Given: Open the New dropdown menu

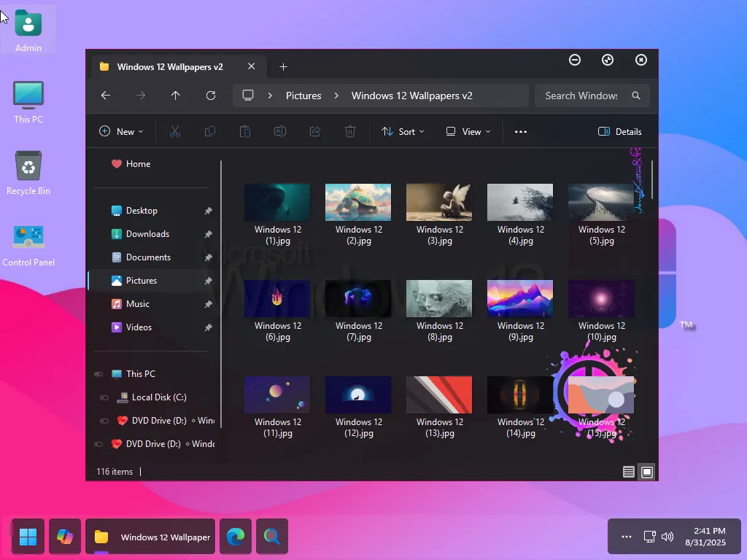Looking at the screenshot, I should (x=121, y=131).
